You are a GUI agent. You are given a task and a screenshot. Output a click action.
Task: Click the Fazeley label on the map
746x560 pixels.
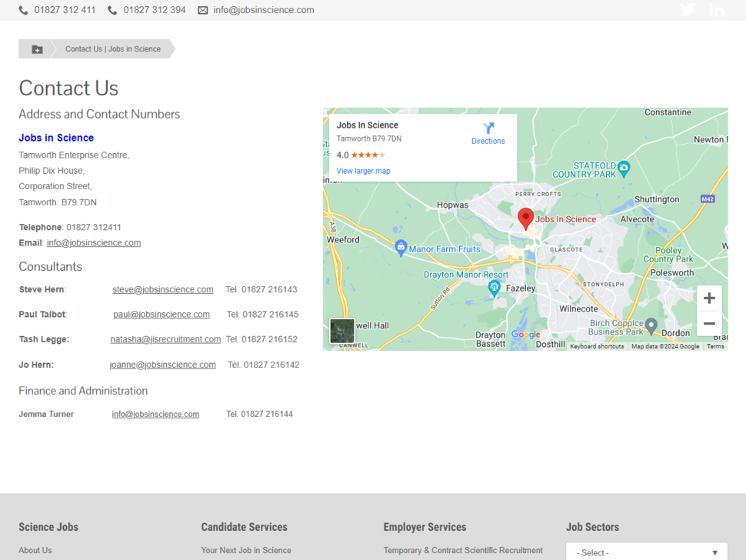pos(521,288)
